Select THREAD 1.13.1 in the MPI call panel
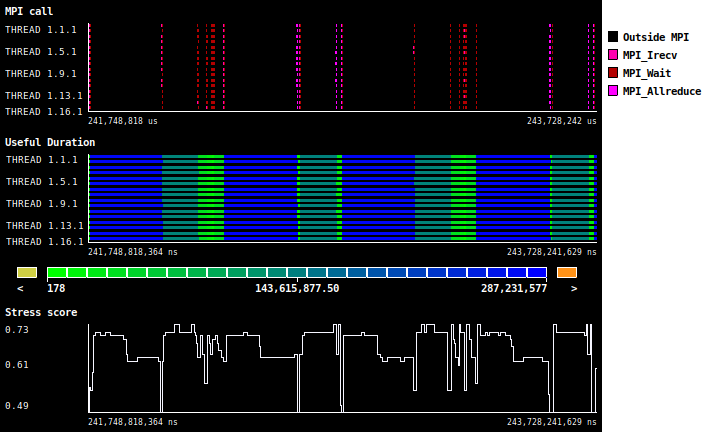Screen dimensions: 702x432 (44, 95)
